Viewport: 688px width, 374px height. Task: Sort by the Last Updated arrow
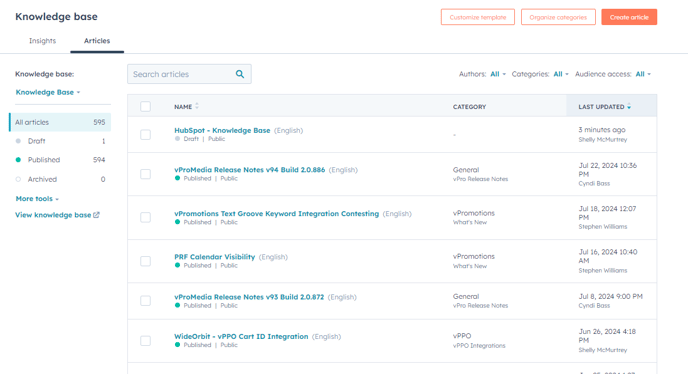629,107
